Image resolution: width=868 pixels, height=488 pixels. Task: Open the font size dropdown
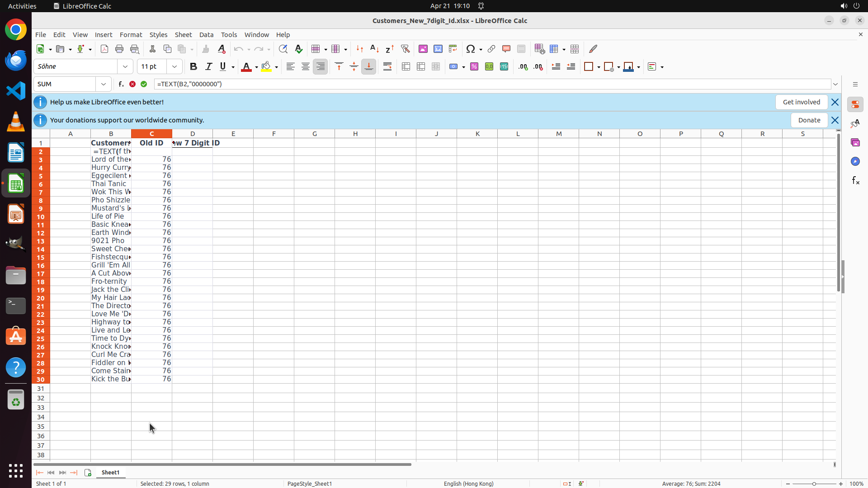(175, 66)
